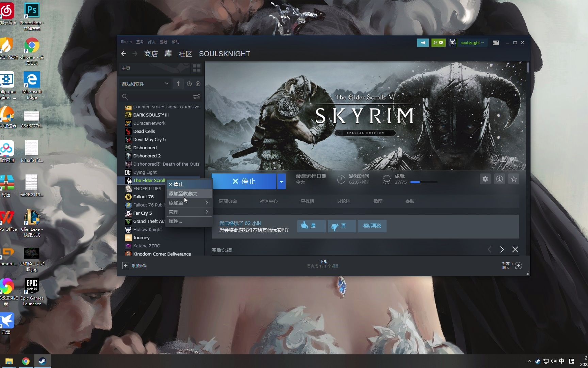Open the 社区中心 link
The width and height of the screenshot is (588, 368).
(x=269, y=201)
